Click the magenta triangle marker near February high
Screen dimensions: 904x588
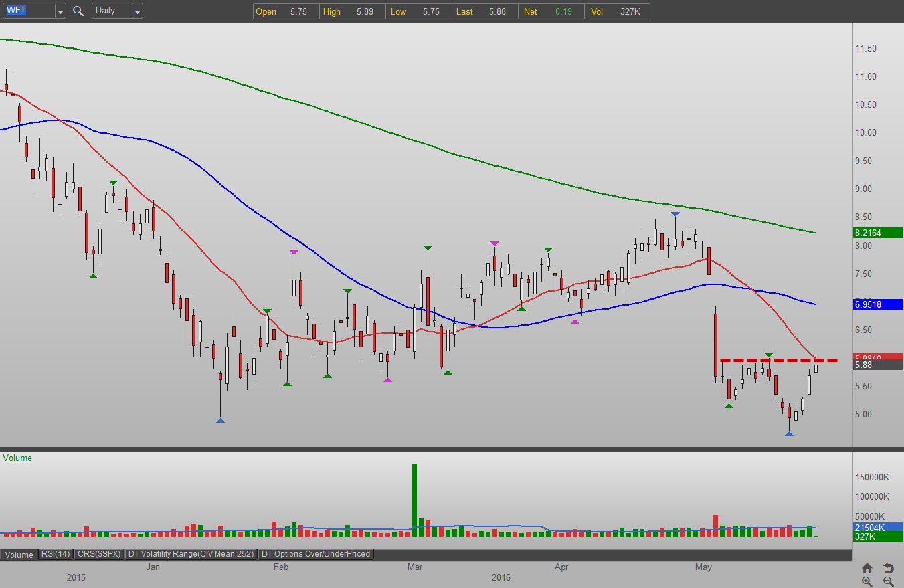click(294, 252)
